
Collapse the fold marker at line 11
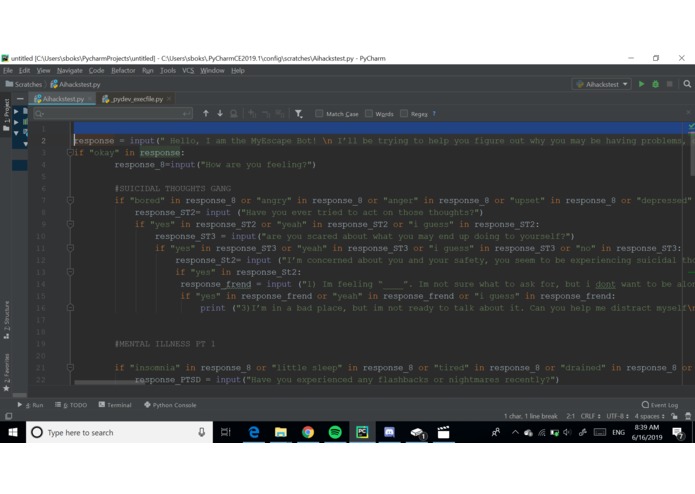[70, 248]
